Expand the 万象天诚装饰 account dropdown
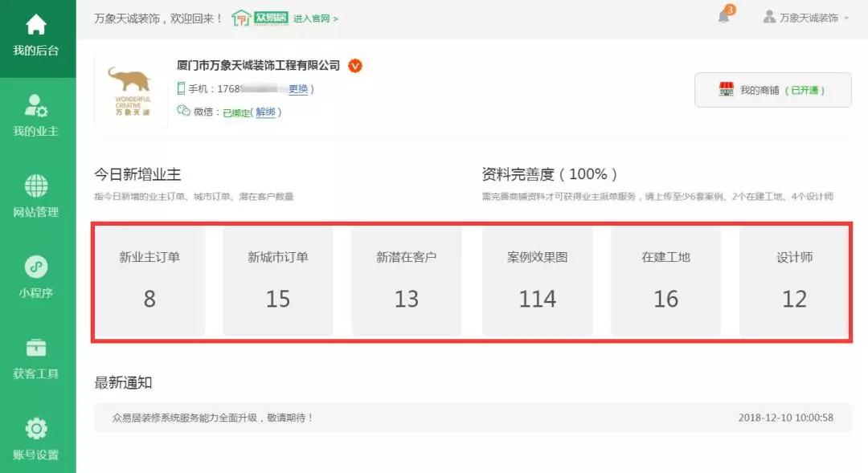This screenshot has height=473, width=868. tap(805, 18)
